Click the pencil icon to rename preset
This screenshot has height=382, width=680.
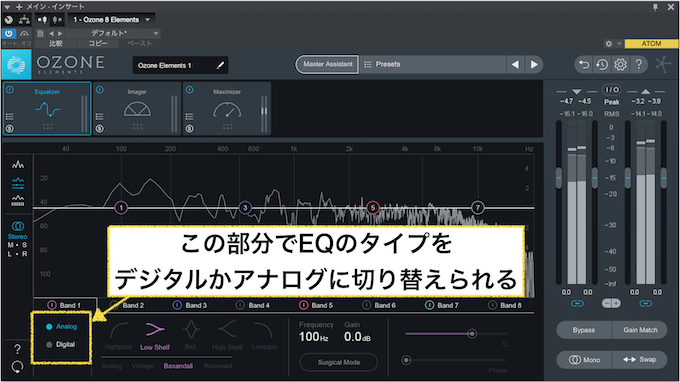coord(220,65)
